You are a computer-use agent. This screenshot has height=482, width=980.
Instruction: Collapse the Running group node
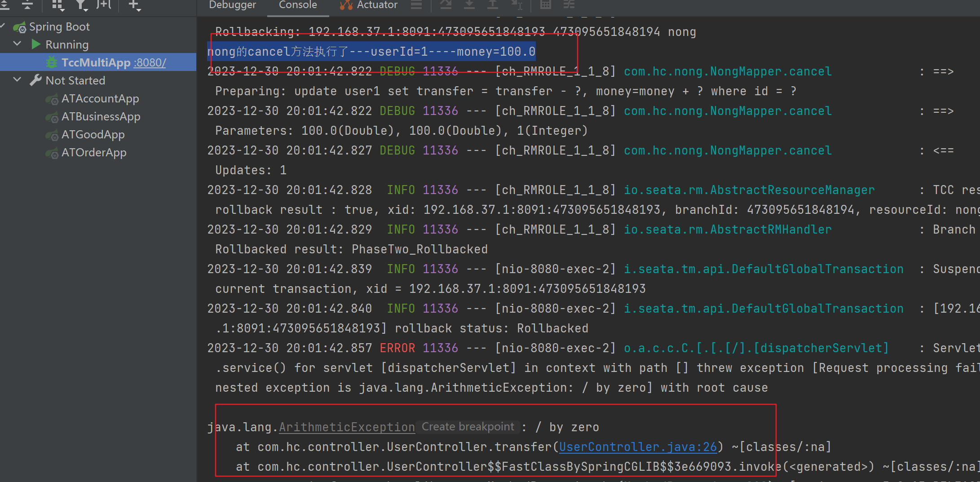click(18, 44)
